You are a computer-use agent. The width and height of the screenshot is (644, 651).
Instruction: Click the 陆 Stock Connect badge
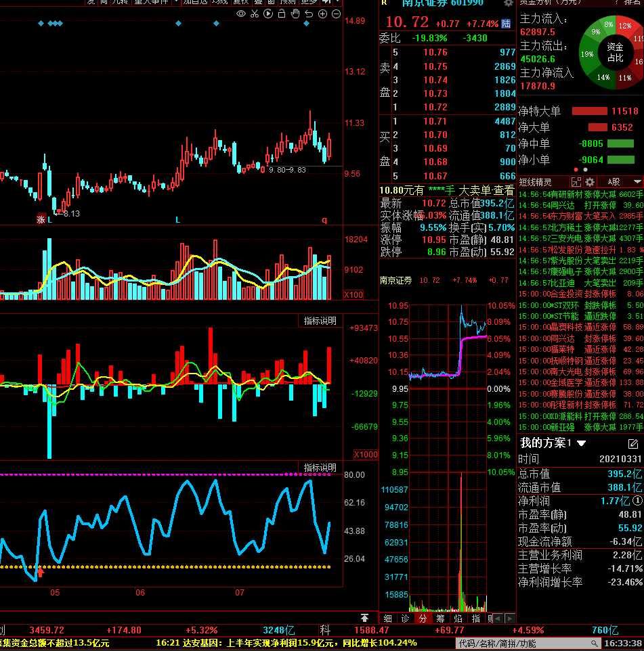point(506,24)
